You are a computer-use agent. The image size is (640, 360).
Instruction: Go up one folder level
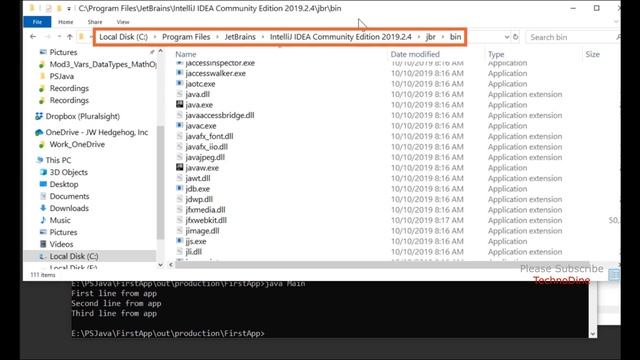[70, 37]
